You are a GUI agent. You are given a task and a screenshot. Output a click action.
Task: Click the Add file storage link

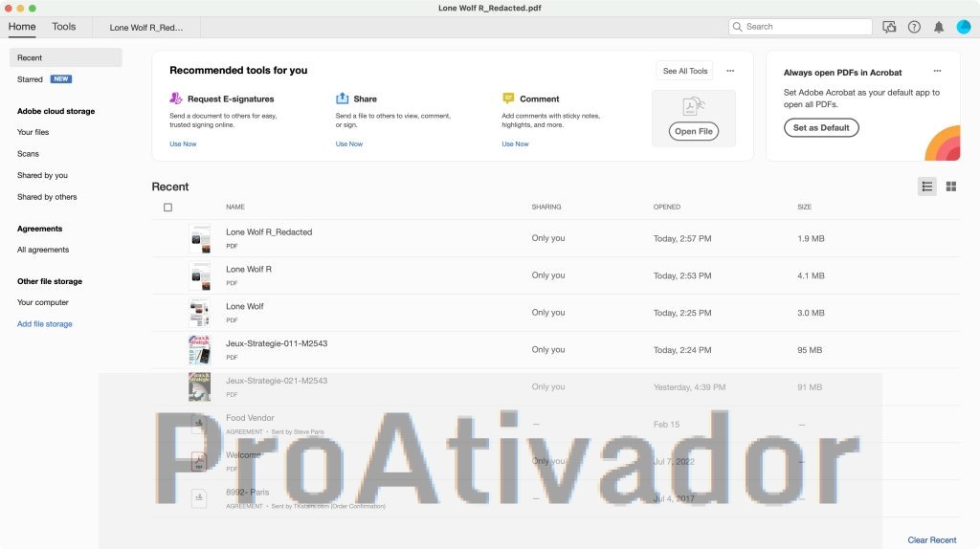(45, 324)
